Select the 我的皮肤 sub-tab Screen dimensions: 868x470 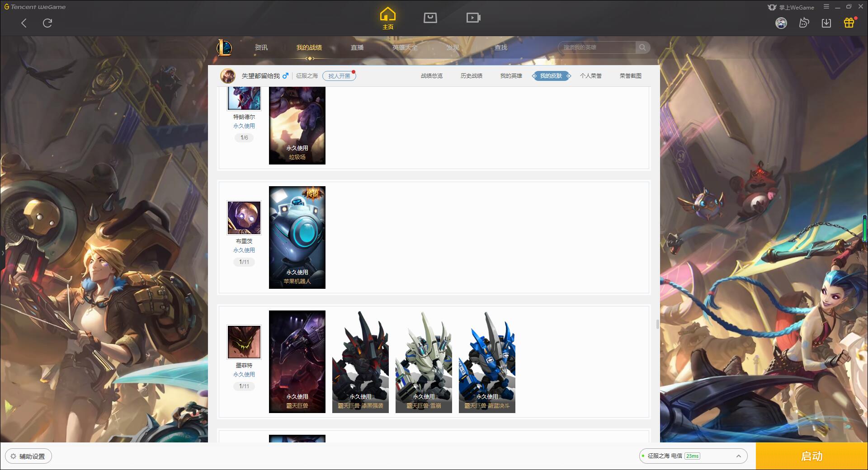551,76
